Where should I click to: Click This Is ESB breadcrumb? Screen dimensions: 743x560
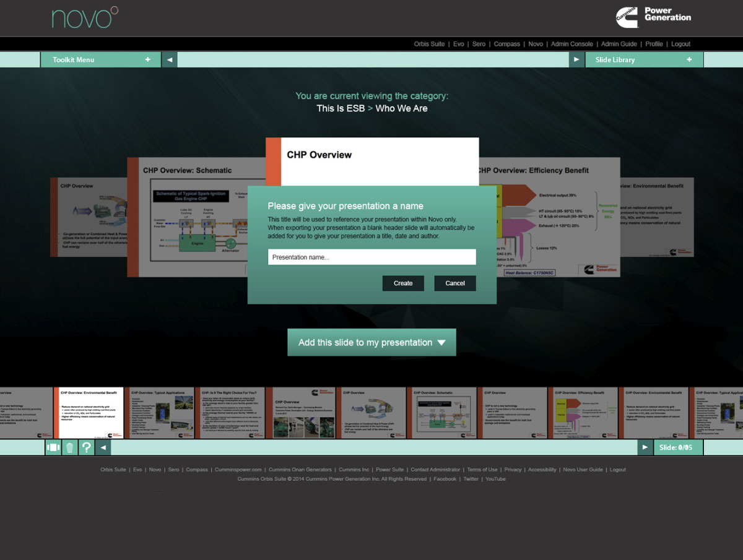pyautogui.click(x=340, y=108)
